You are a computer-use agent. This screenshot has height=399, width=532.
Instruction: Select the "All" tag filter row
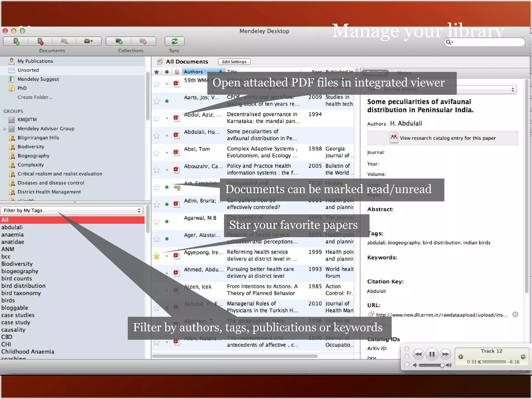pyautogui.click(x=72, y=220)
